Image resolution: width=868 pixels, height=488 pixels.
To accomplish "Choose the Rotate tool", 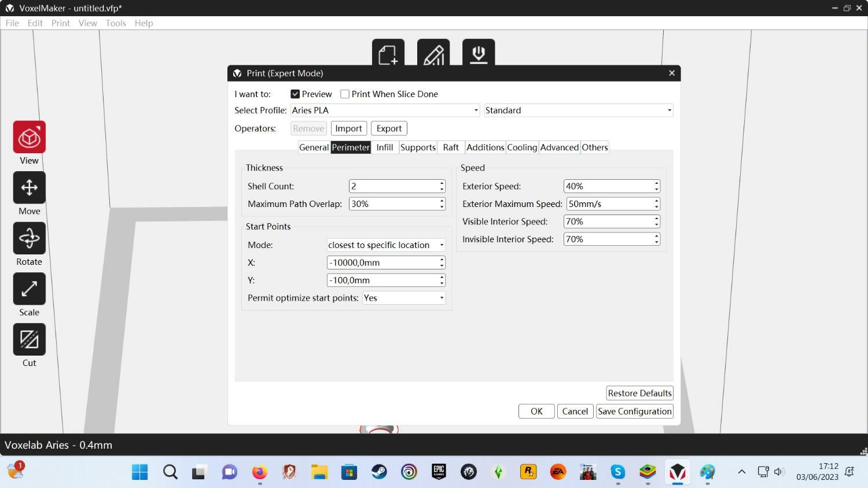I will click(29, 238).
